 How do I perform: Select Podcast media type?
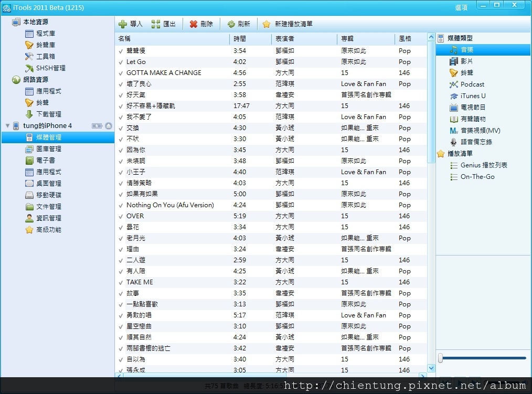tap(467, 84)
